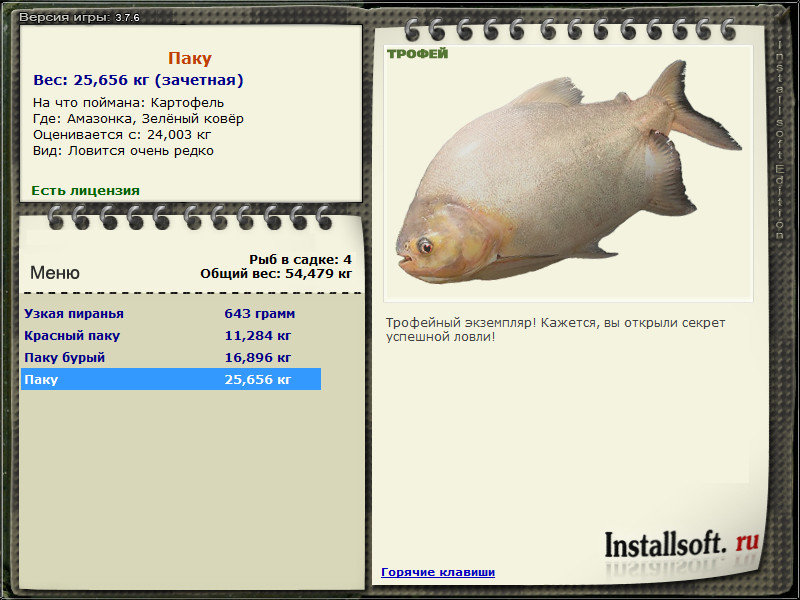This screenshot has width=800, height=600.
Task: Click the Оценивается с: 24,003 кг line
Action: (122, 135)
